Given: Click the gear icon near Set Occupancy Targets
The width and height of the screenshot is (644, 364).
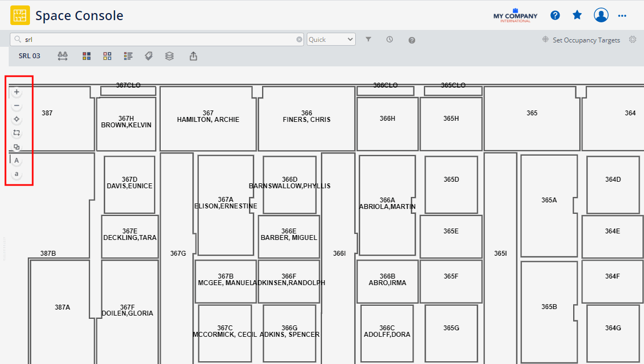Looking at the screenshot, I should point(632,39).
